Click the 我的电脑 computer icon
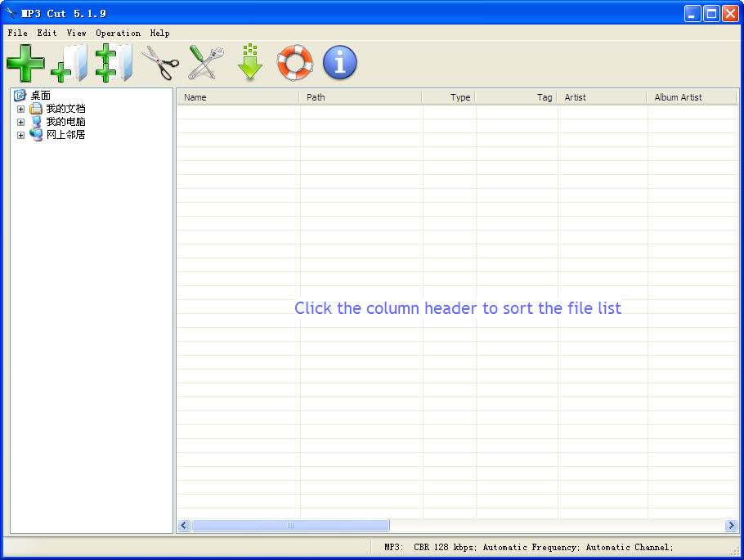 [x=36, y=122]
